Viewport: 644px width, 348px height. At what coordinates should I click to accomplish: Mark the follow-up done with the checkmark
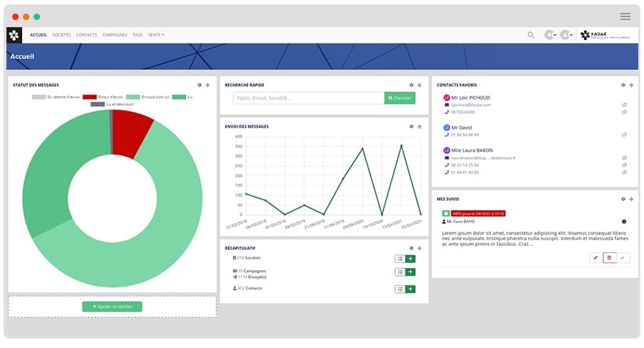pos(623,258)
